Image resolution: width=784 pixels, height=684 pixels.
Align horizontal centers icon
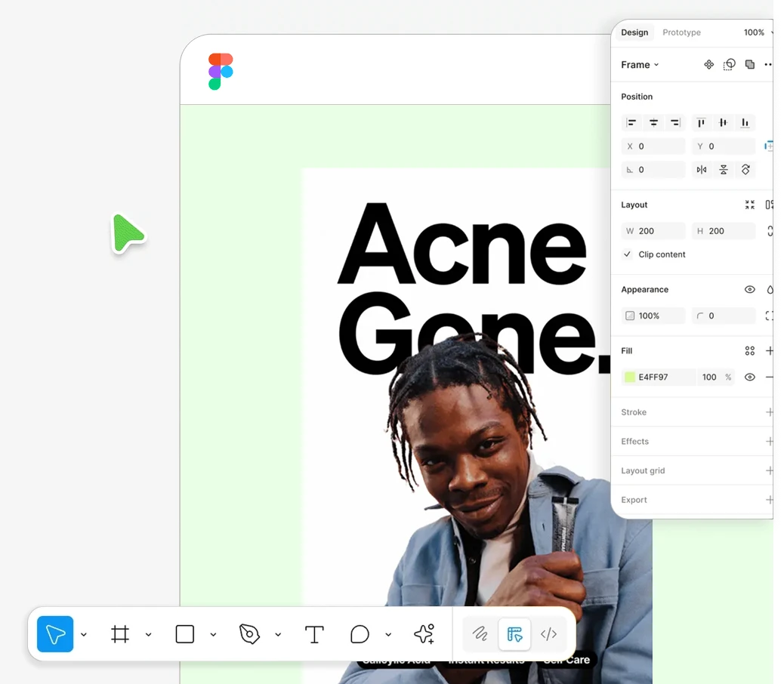pyautogui.click(x=653, y=122)
